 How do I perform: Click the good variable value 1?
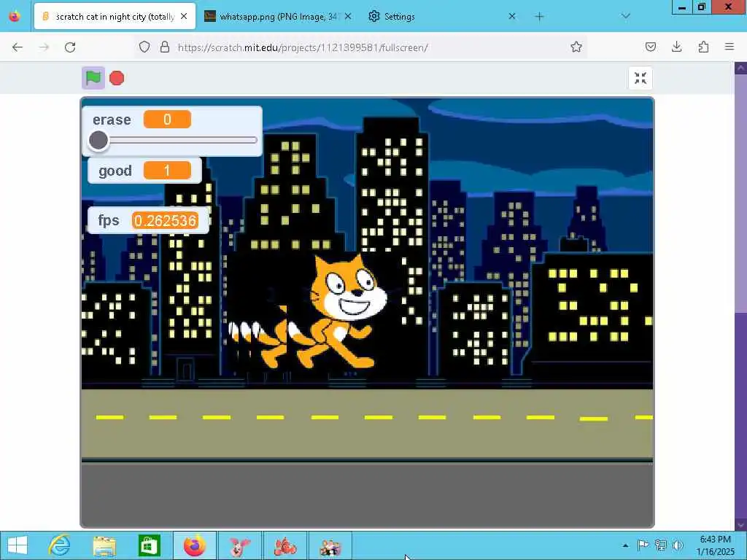click(x=167, y=171)
